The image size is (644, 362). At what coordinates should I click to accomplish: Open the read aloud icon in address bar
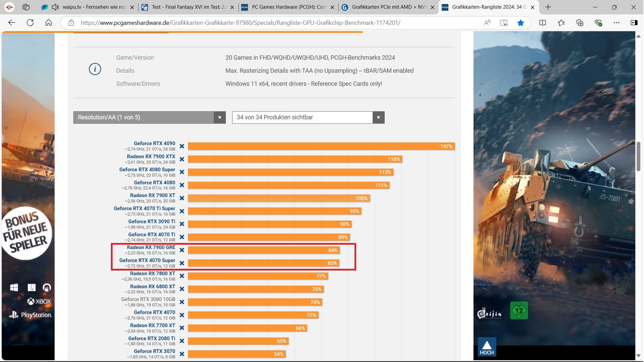(x=487, y=23)
